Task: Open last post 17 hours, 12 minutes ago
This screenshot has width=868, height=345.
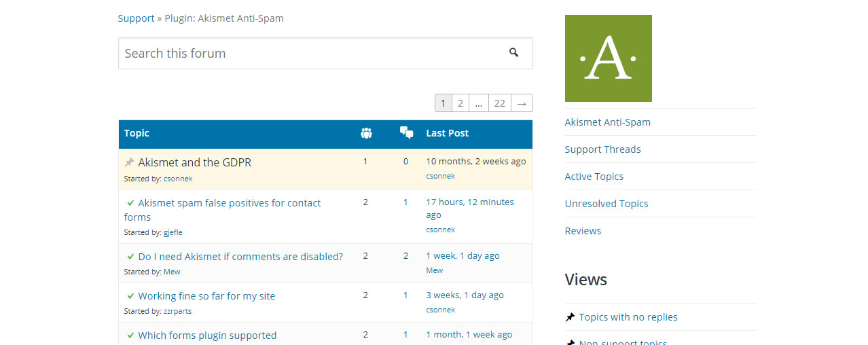Action: [x=470, y=208]
